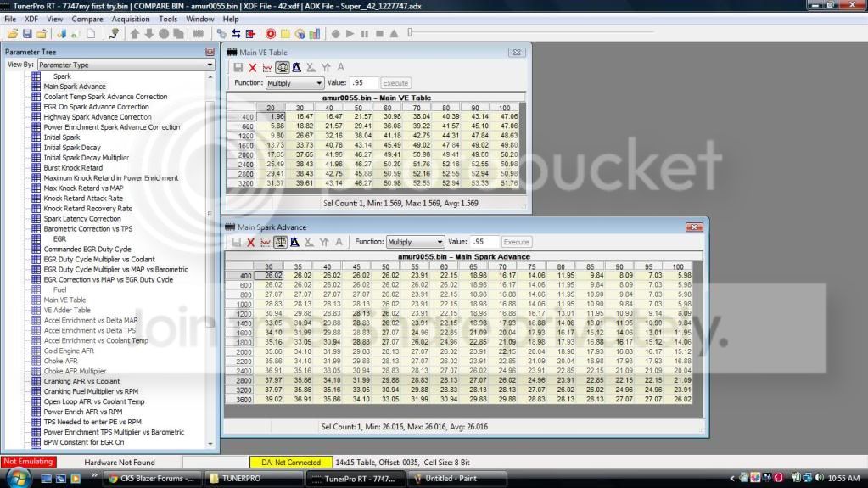
Task: Click the up arrow upload icon in main toolbar
Action: (135, 34)
